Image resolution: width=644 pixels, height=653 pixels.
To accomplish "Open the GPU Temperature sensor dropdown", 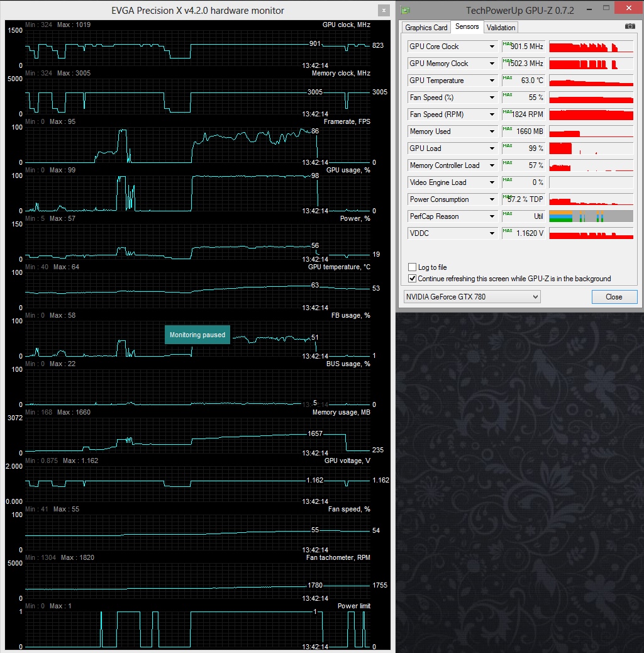I will pos(492,81).
